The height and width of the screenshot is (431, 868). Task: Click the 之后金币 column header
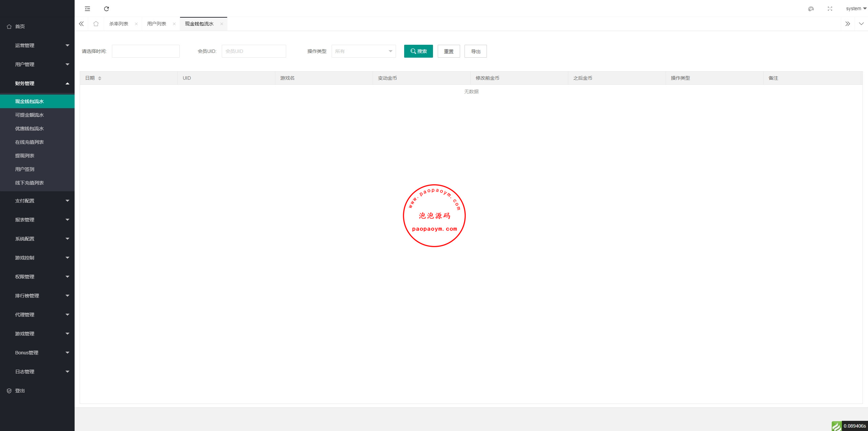(617, 78)
